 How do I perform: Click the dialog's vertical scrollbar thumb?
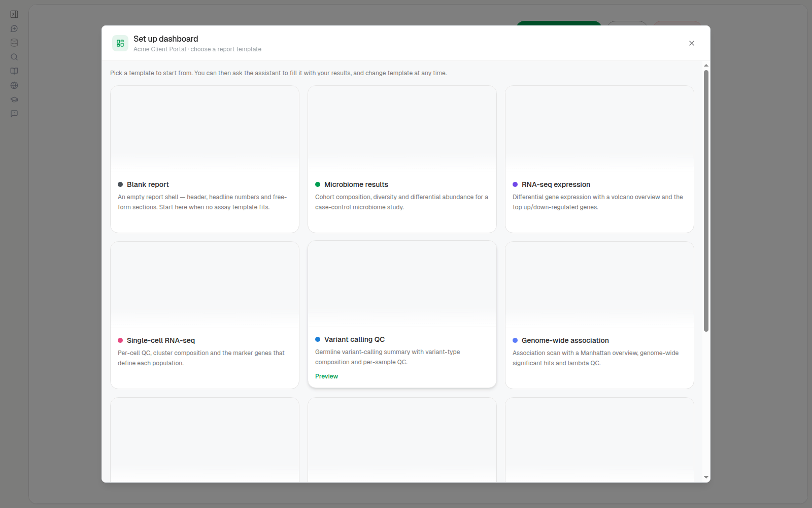(706, 201)
